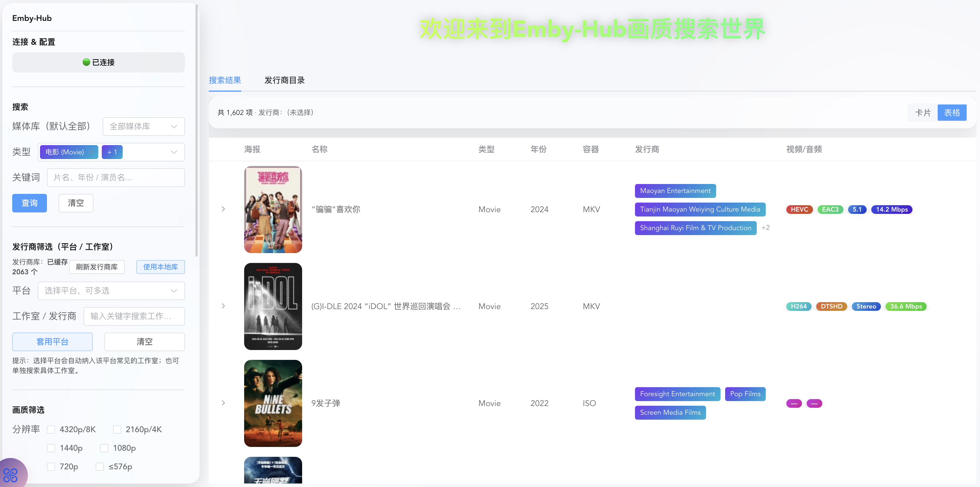Switch to 卡片 card view
980x487 pixels.
pyautogui.click(x=922, y=113)
